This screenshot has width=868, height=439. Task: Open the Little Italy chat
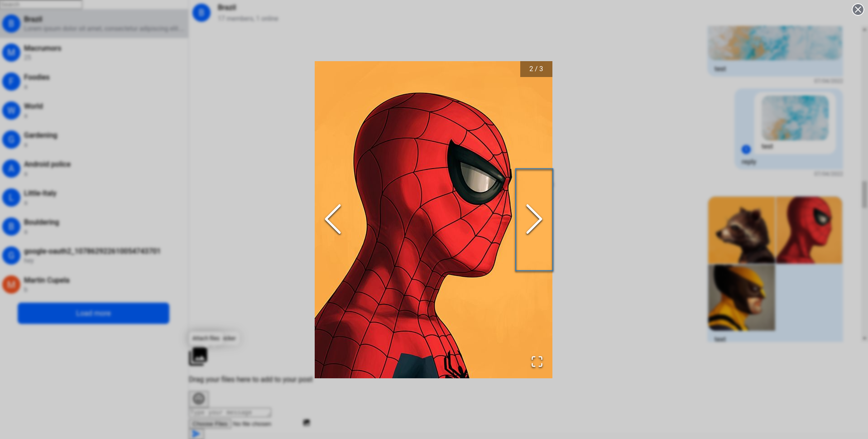click(x=94, y=198)
